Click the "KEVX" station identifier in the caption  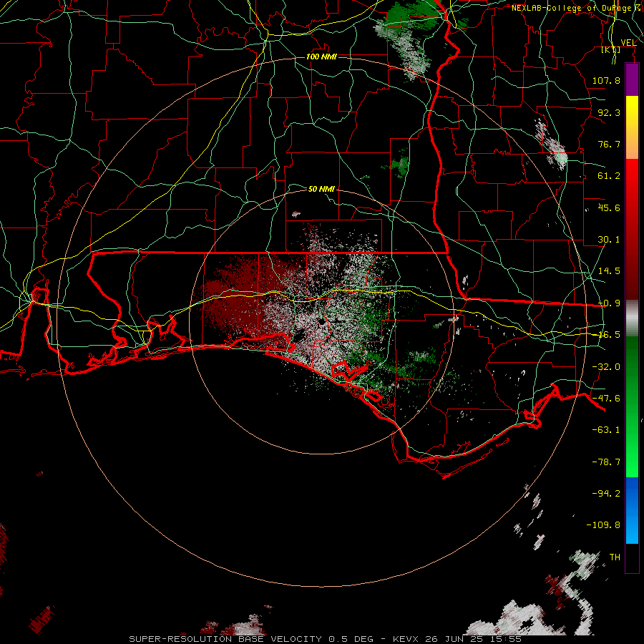coord(405,639)
